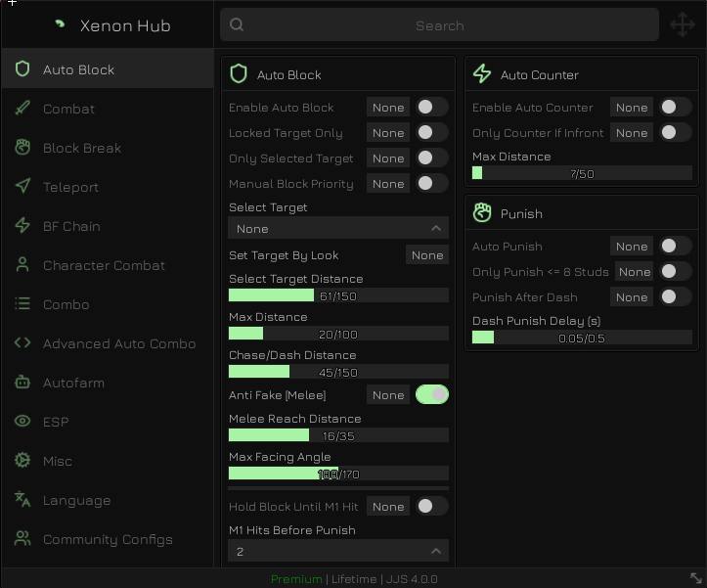Click the robot icon next to Autofarm

22,383
